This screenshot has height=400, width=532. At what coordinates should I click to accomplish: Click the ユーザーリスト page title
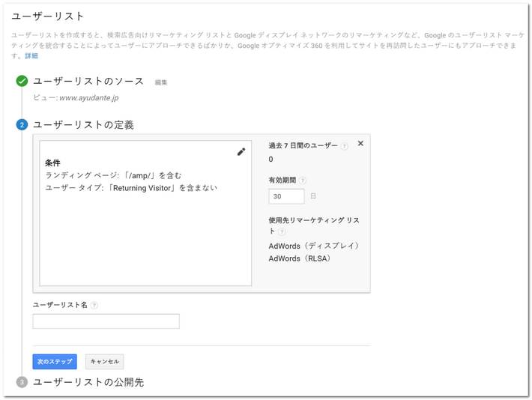[47, 16]
